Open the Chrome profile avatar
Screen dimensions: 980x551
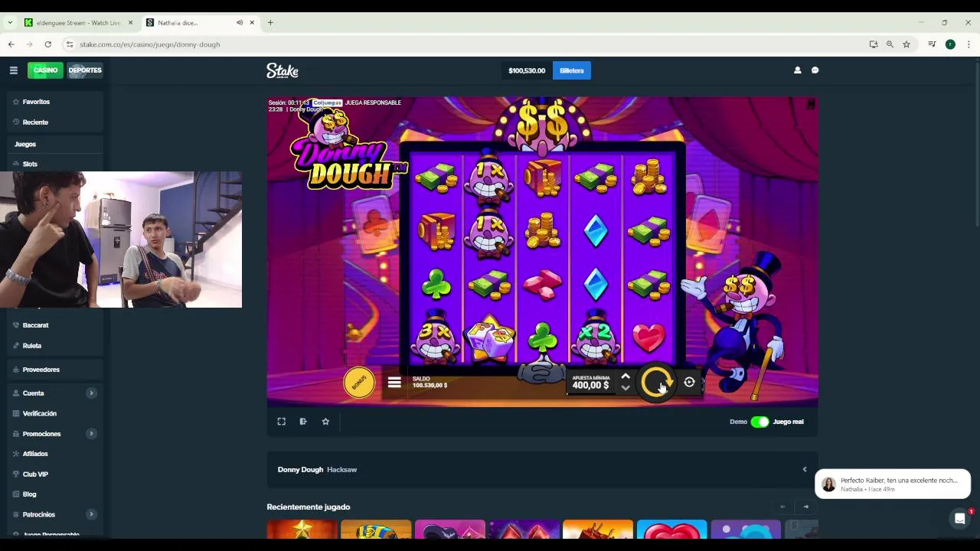(950, 44)
